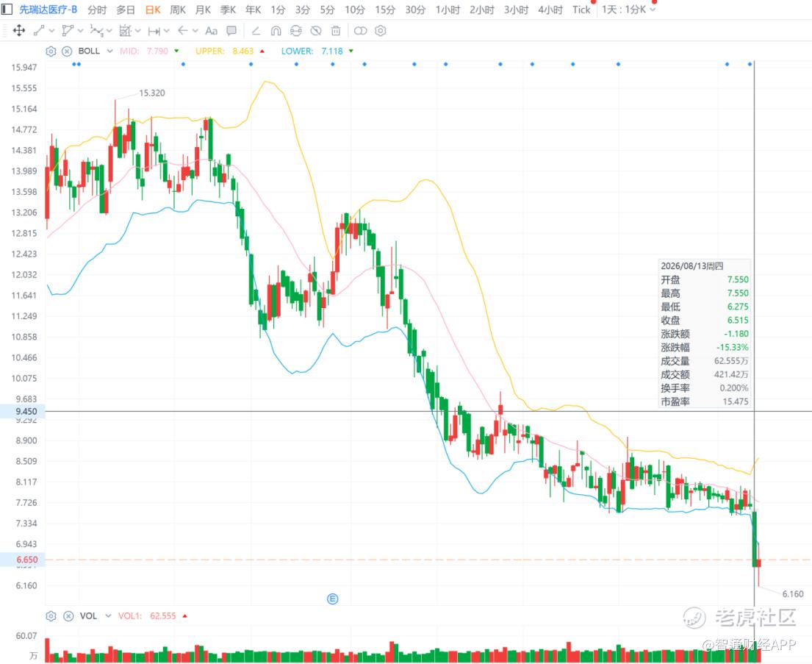The height and width of the screenshot is (664, 812).
Task: Open VOL indicator settings gear
Action: [x=51, y=615]
